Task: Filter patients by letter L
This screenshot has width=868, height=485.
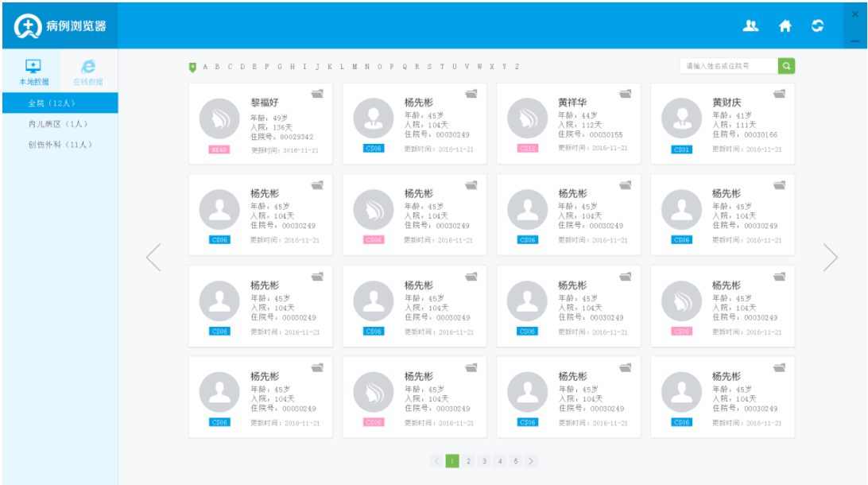Action: click(x=342, y=67)
